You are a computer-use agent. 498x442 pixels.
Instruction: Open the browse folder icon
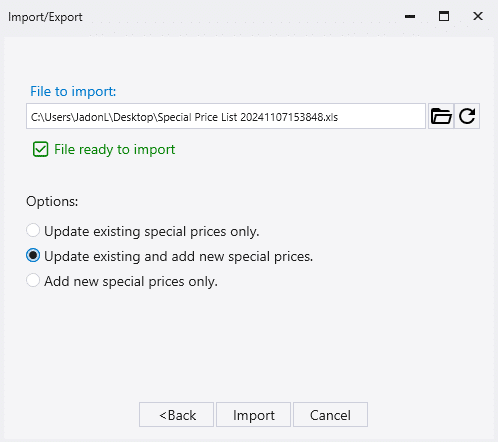pyautogui.click(x=441, y=116)
